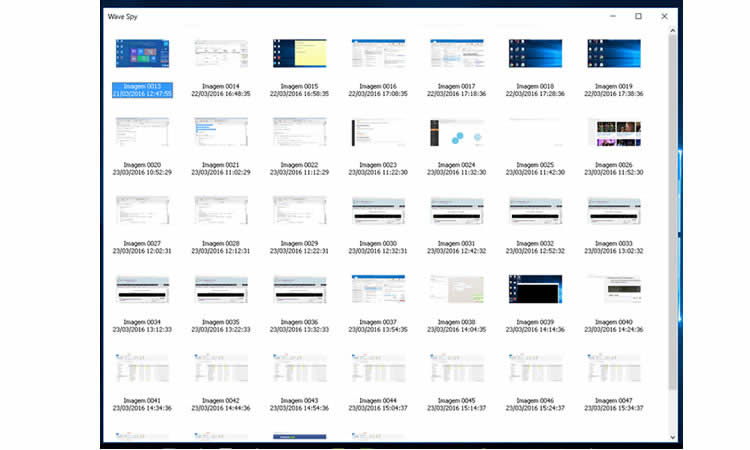750x450 pixels.
Task: Select Imagem 0044 image
Action: 377,367
